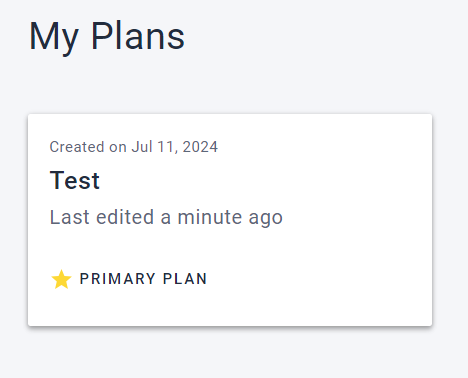Screen dimensions: 468x378
Task: Click the My Plans page heading
Action: pyautogui.click(x=107, y=37)
